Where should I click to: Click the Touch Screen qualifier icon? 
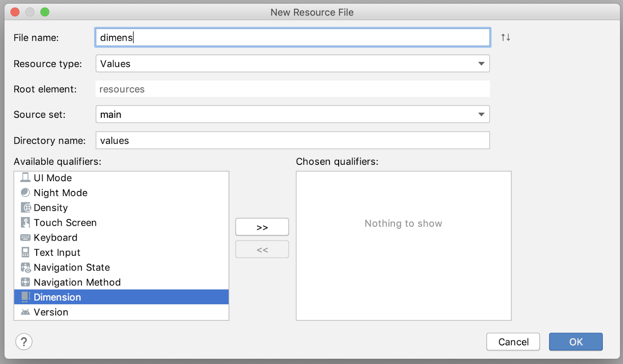25,222
